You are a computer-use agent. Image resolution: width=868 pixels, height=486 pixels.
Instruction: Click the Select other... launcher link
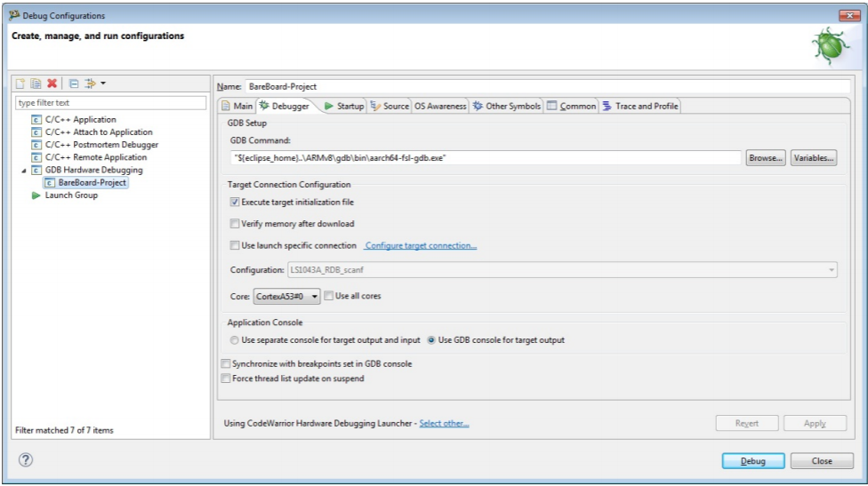pyautogui.click(x=444, y=424)
